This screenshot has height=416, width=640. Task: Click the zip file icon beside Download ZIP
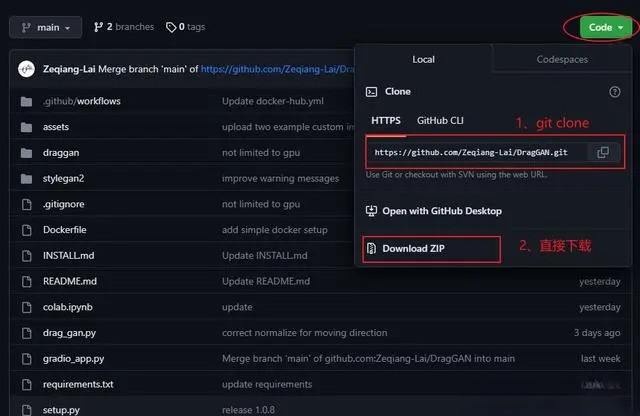pyautogui.click(x=371, y=248)
